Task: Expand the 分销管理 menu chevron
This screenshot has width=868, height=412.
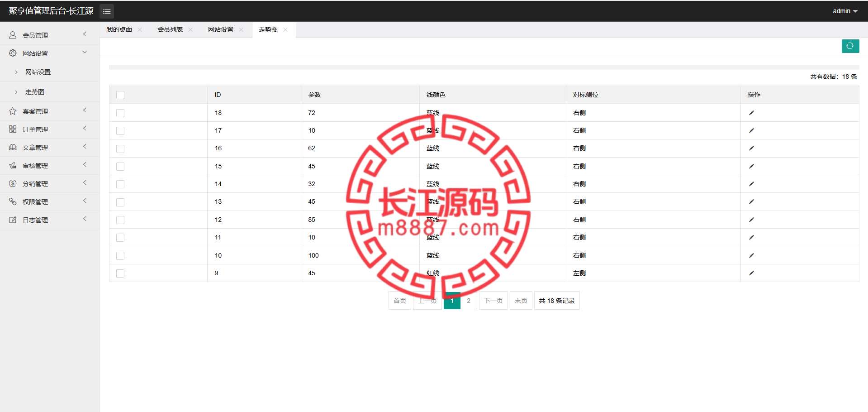Action: tap(85, 183)
